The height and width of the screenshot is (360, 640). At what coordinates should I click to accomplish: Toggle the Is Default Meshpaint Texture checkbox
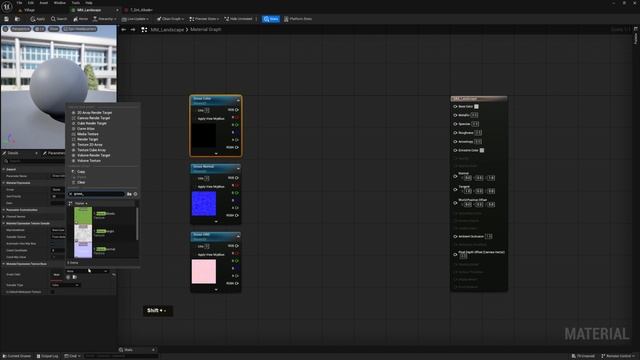pyautogui.click(x=52, y=292)
